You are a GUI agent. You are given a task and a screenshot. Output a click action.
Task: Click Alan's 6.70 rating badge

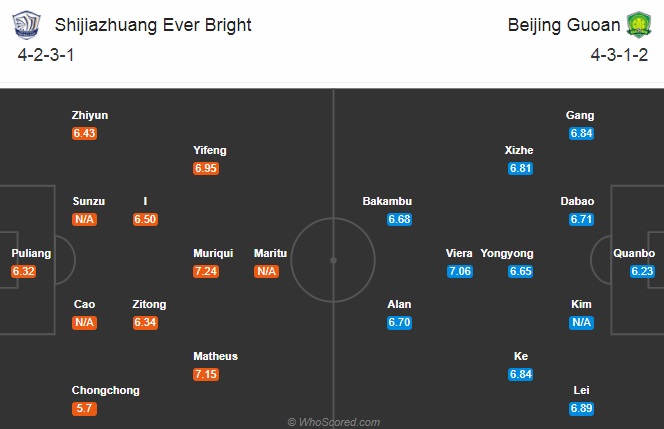[399, 323]
